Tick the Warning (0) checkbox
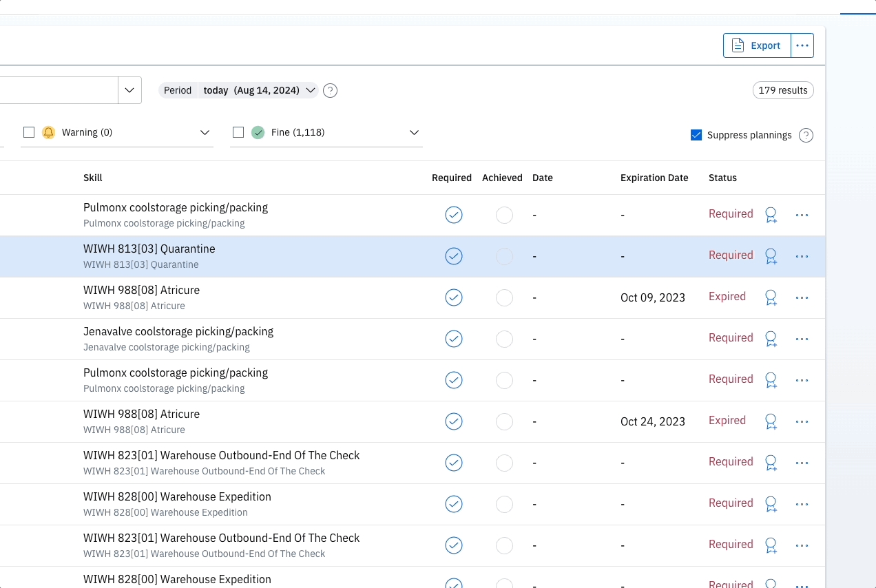 coord(29,132)
